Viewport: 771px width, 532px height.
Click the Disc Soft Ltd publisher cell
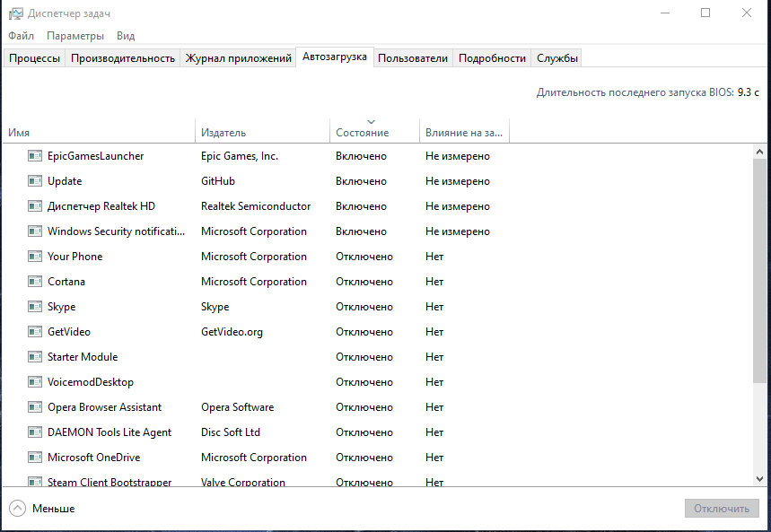click(231, 432)
